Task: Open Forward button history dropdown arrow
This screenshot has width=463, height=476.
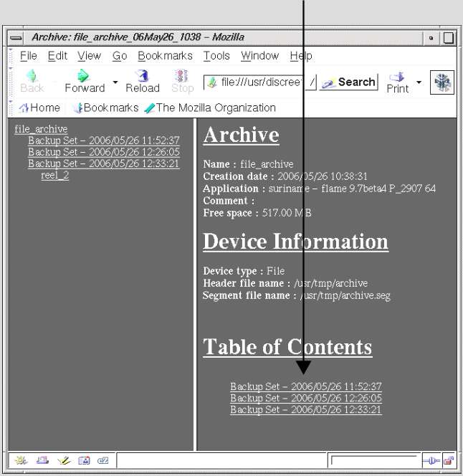Action: (x=115, y=81)
